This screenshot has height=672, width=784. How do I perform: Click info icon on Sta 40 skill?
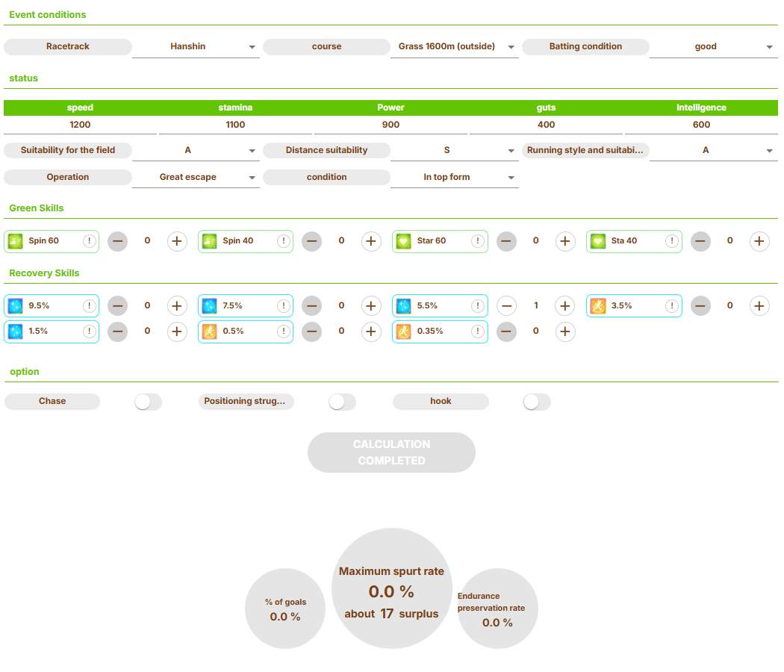pyautogui.click(x=672, y=241)
